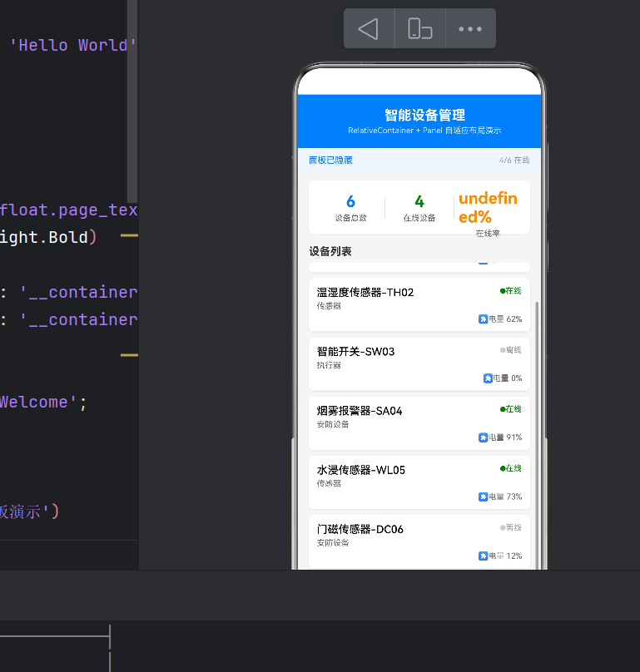Tap 离线 status on SW03 card
The width and height of the screenshot is (640, 672).
pos(510,349)
